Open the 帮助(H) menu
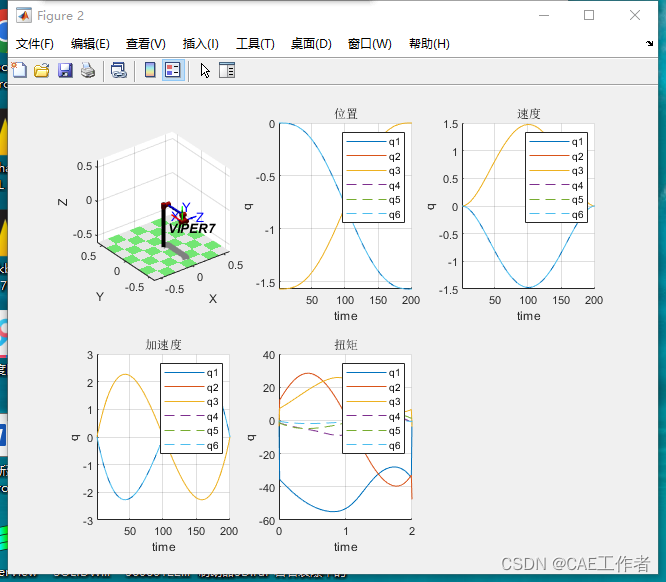The height and width of the screenshot is (582, 666). [429, 44]
